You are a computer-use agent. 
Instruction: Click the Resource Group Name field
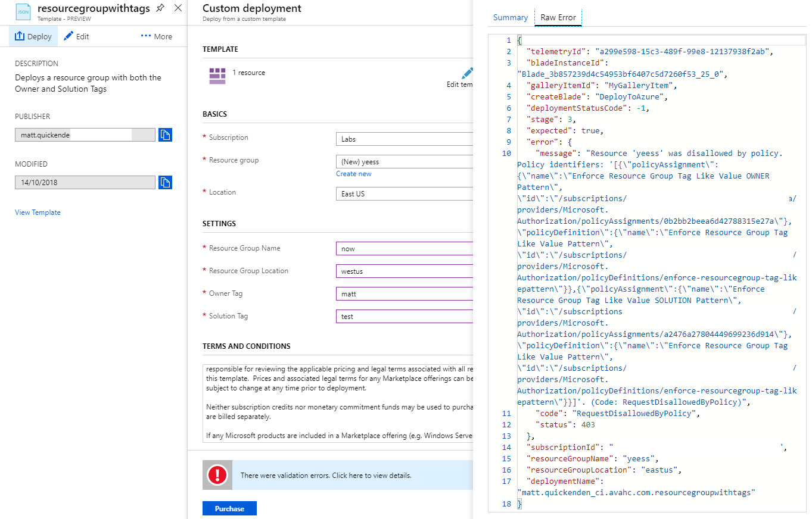click(405, 249)
